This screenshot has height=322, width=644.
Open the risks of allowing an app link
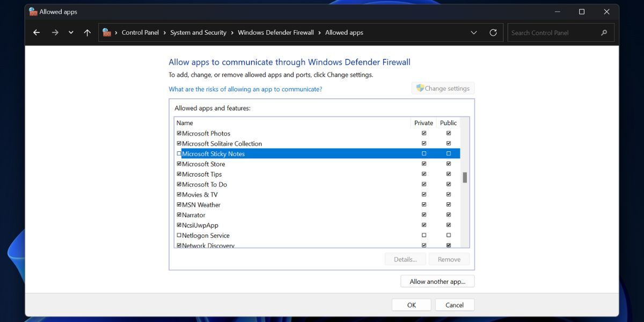point(245,89)
